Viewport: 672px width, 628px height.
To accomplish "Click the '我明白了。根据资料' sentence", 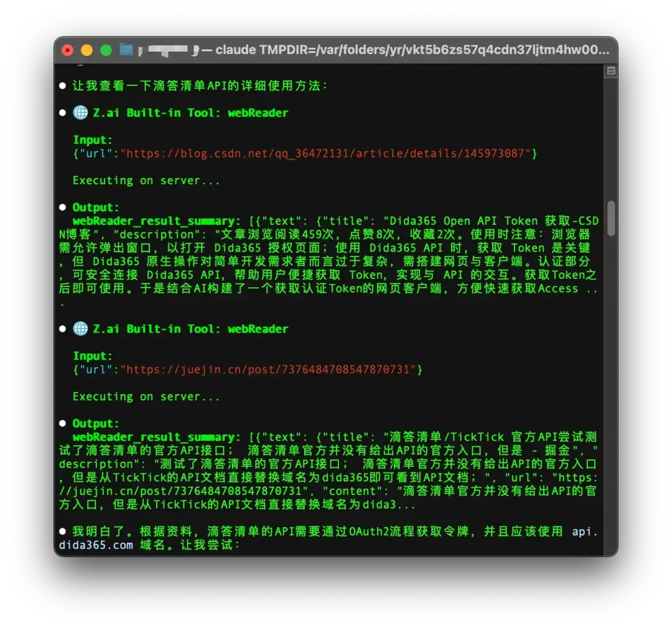I will click(133, 532).
